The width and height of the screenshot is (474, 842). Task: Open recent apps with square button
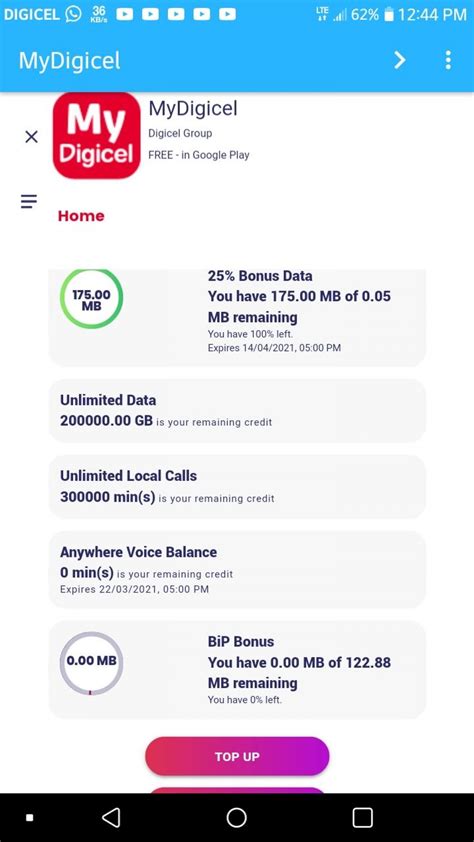click(x=362, y=817)
